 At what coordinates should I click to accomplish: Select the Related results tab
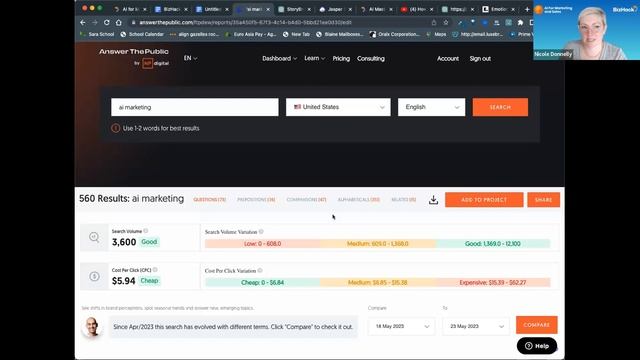pyautogui.click(x=404, y=200)
